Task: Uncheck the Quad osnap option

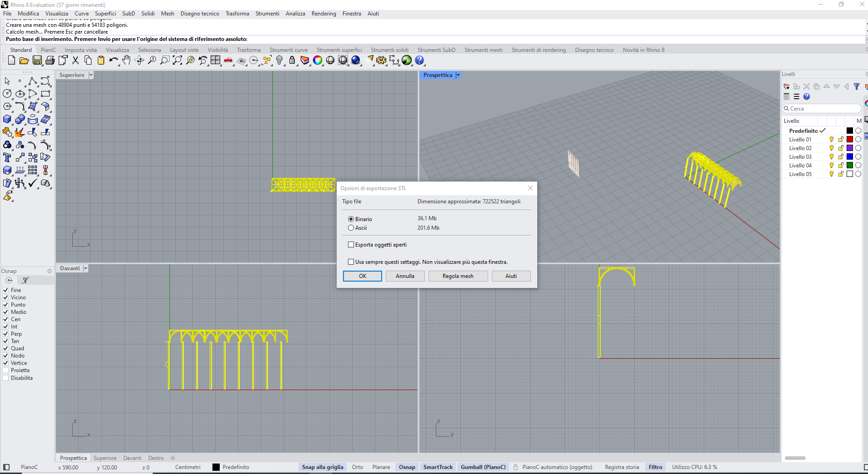Action: click(6, 348)
